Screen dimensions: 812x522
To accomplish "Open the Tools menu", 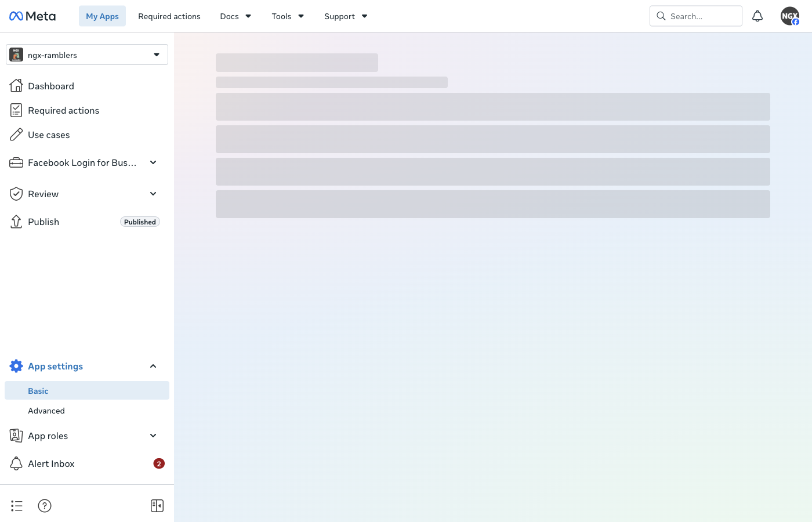I will click(288, 16).
